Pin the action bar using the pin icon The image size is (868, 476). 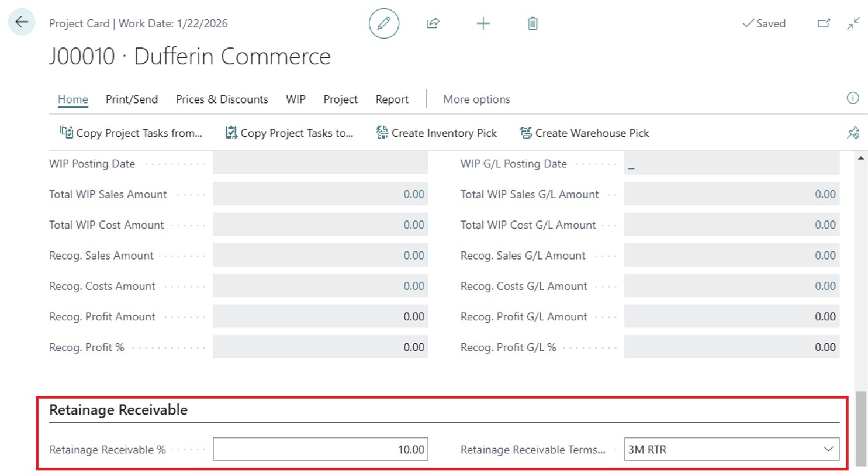(853, 133)
